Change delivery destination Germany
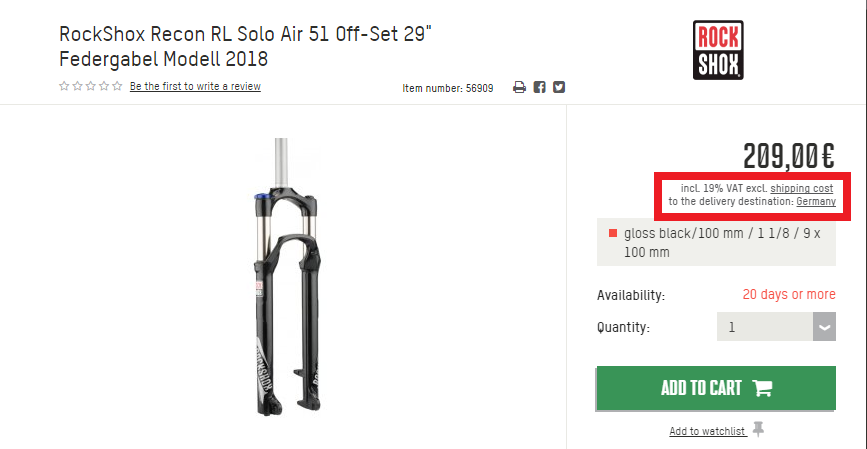867x449 pixels. (x=815, y=201)
